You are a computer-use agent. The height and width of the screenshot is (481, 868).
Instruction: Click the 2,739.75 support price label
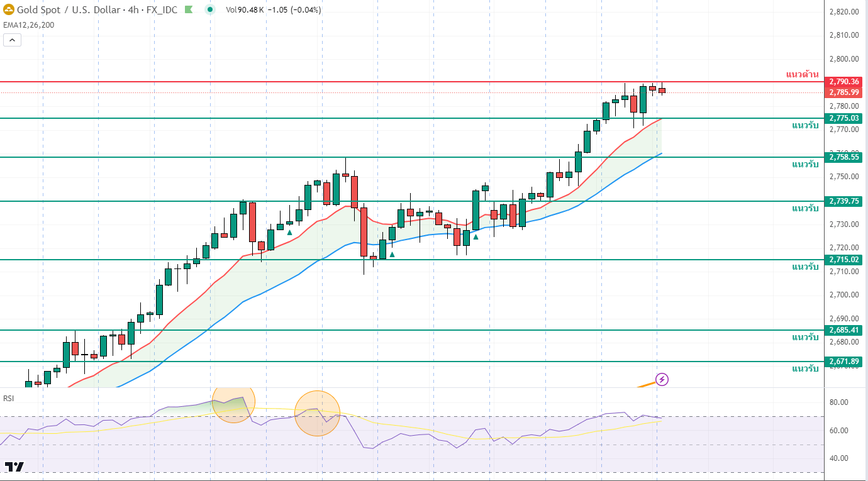point(843,201)
